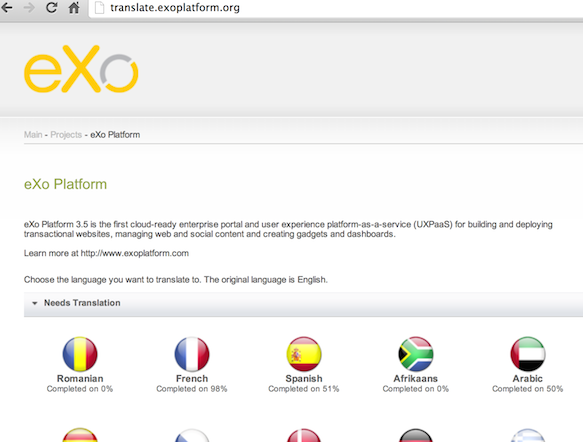Click the Arabic language label
This screenshot has height=442, width=583.
pos(528,378)
